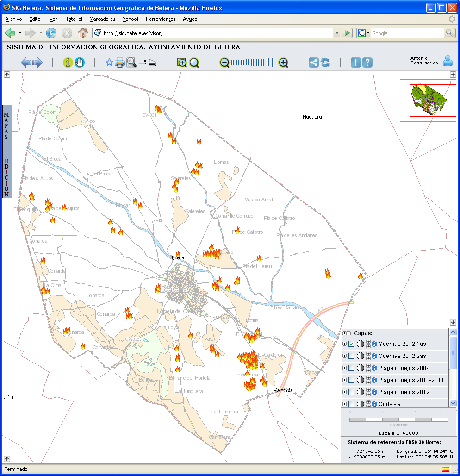Screen dimensions: 460x476
Task: Expand the Plaga conejos 2009 layer
Action: pyautogui.click(x=344, y=368)
